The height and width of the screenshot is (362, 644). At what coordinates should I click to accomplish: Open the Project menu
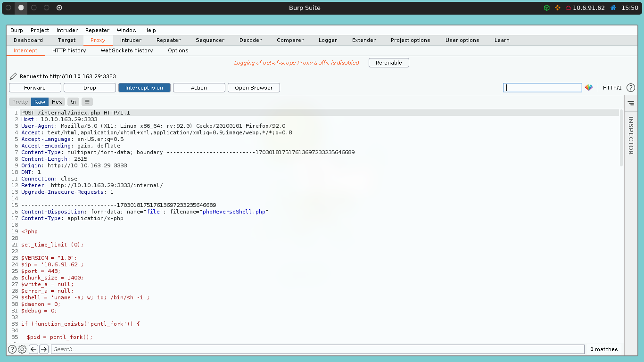click(40, 30)
